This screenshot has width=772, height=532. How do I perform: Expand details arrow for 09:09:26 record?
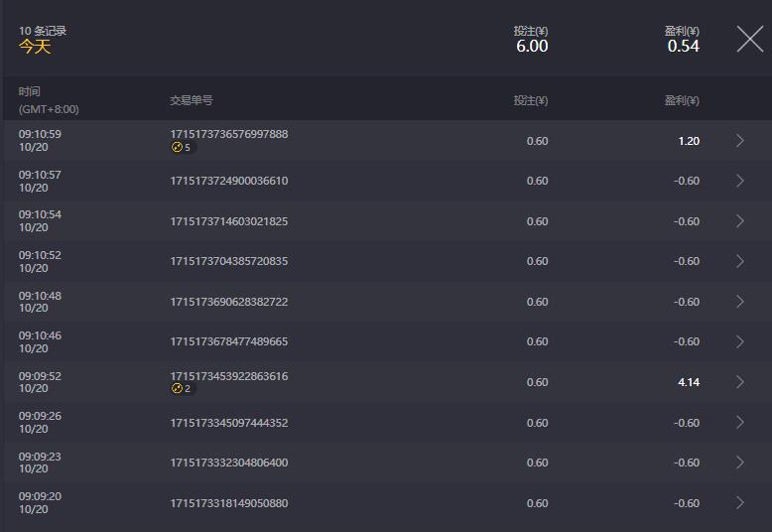pyautogui.click(x=740, y=422)
